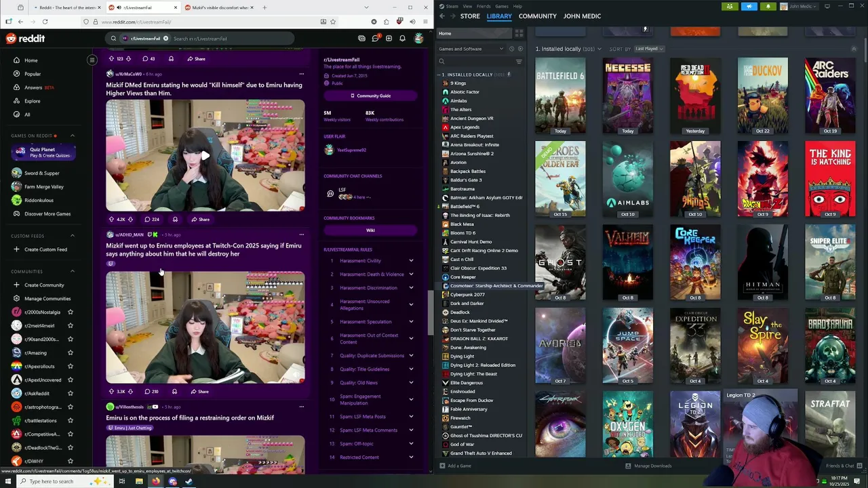Click the Steam library vertical scrollbar
Image resolution: width=868 pixels, height=488 pixels.
pos(864,51)
